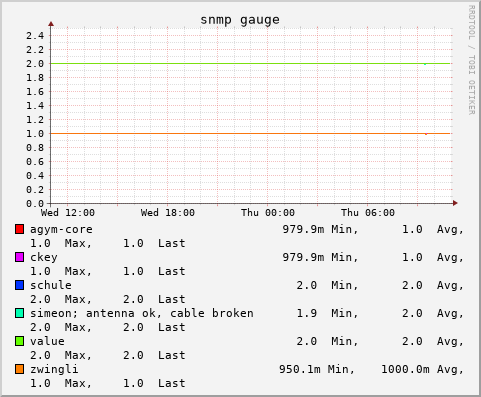Click the "schule" legend label

click(51, 285)
